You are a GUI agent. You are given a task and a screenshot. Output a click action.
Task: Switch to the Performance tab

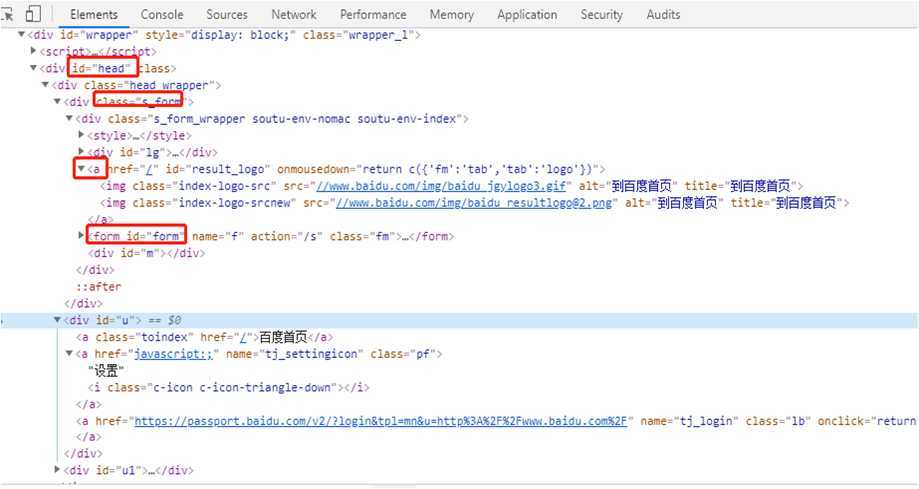coord(373,15)
